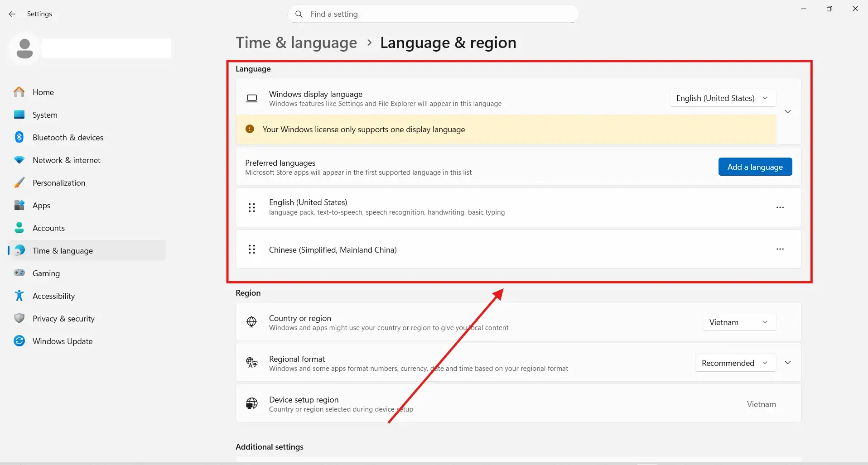This screenshot has height=465, width=868.
Task: Select Gaming in the sidebar
Action: pyautogui.click(x=46, y=273)
